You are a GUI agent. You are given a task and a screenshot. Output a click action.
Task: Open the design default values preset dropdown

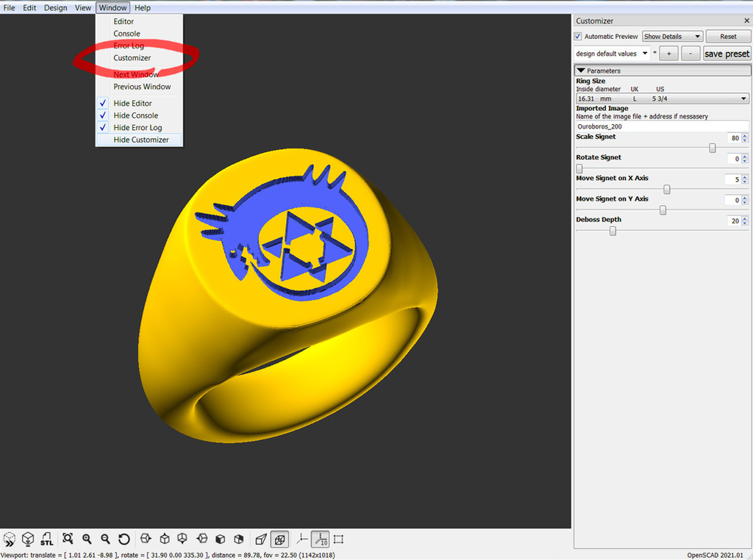611,53
